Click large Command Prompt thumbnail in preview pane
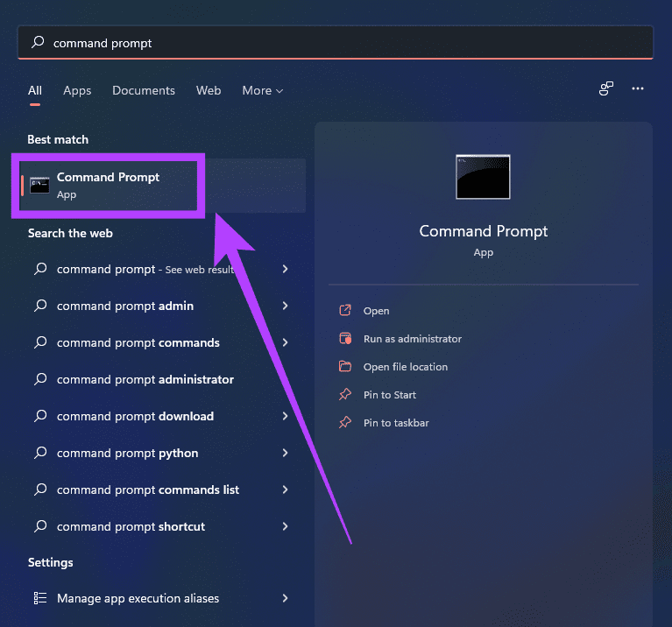Viewport: 672px width, 627px height. pyautogui.click(x=483, y=177)
